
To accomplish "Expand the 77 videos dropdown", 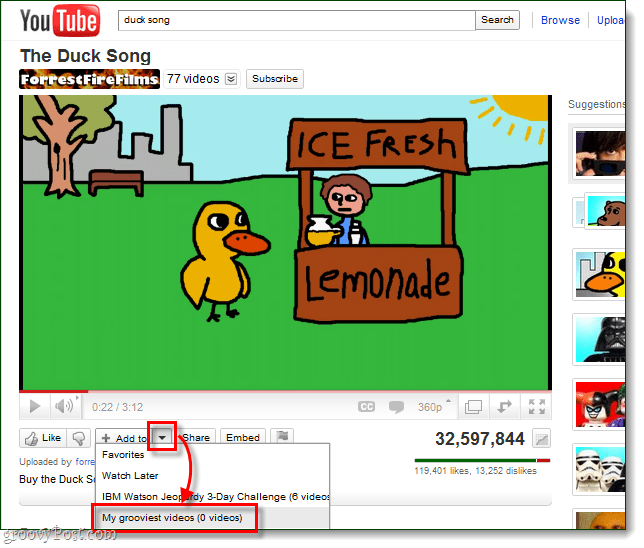I will [x=231, y=78].
